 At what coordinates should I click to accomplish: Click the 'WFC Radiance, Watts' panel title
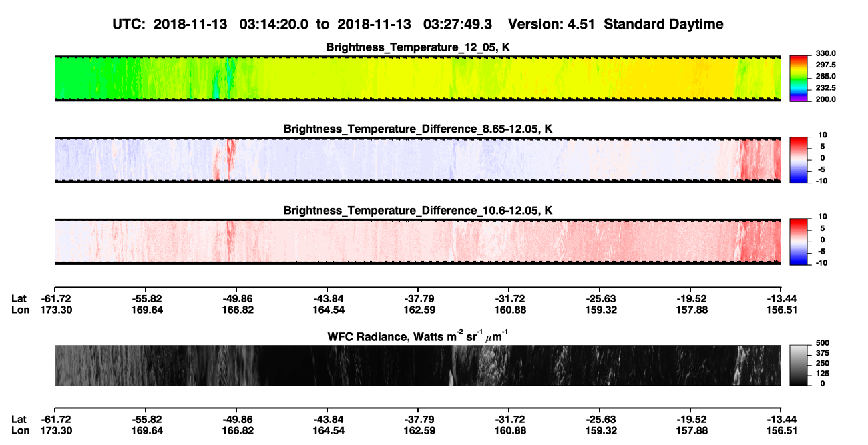[418, 336]
